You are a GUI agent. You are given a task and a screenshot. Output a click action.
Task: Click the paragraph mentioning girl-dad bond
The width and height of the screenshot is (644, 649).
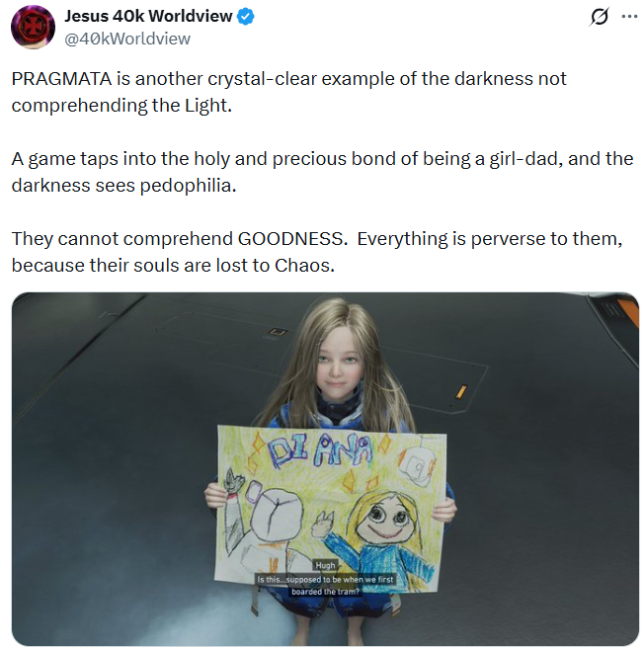point(322,172)
